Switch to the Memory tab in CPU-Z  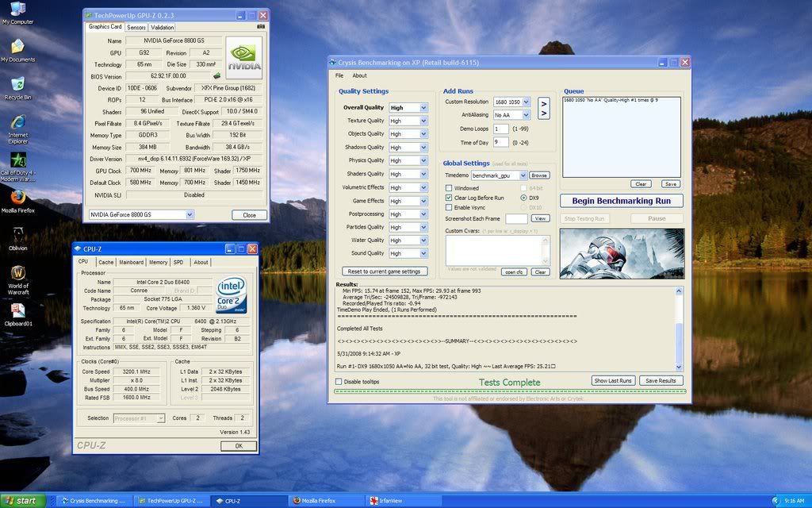click(159, 262)
